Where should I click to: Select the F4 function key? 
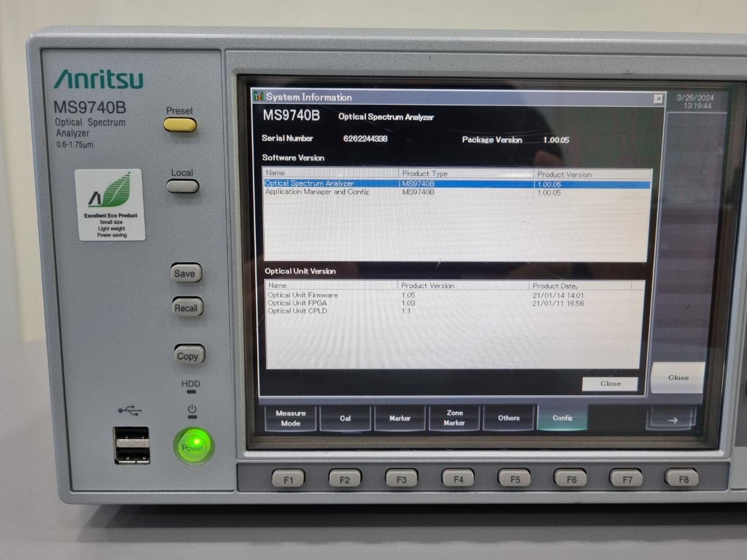pos(458,478)
